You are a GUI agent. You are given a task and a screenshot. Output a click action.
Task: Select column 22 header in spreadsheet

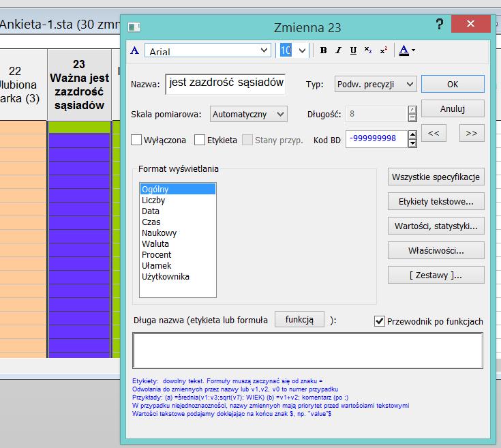23,85
